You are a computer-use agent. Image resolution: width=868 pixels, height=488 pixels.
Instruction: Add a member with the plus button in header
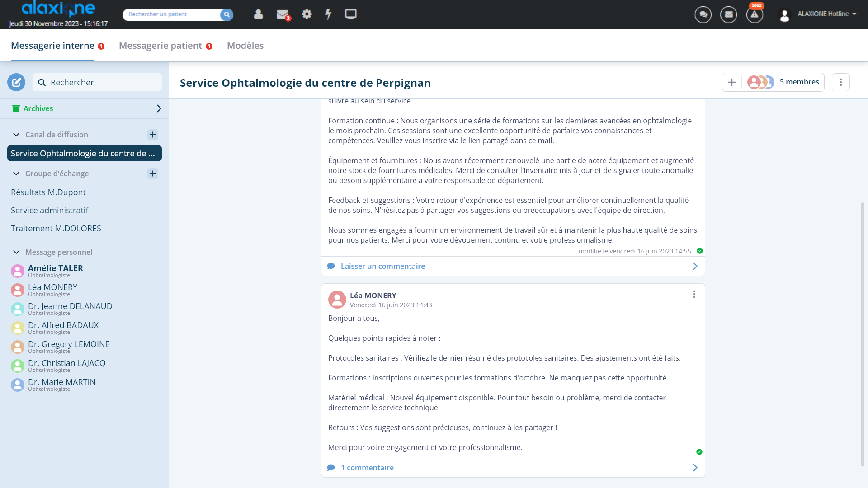click(x=732, y=82)
